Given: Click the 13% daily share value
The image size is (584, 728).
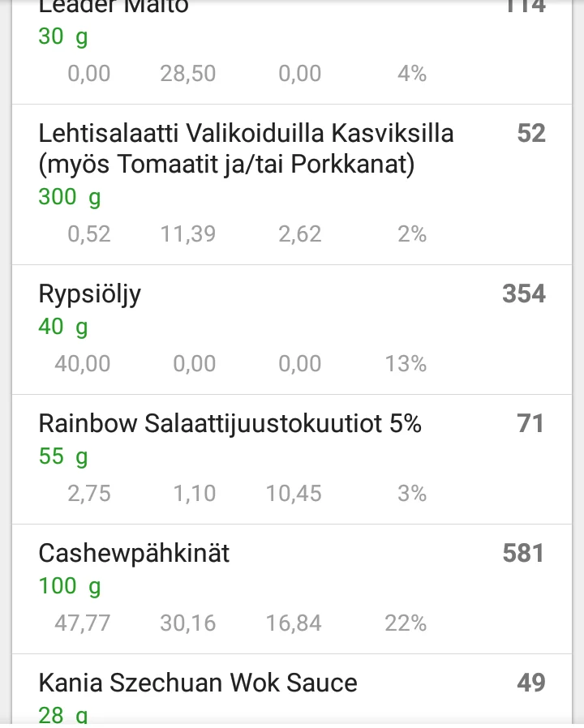Looking at the screenshot, I should (x=406, y=363).
